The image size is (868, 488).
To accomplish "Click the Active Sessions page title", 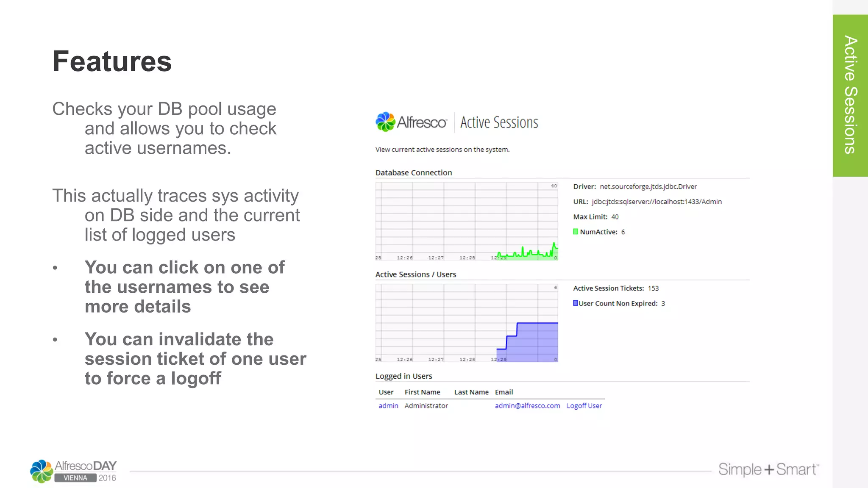I will coord(499,122).
